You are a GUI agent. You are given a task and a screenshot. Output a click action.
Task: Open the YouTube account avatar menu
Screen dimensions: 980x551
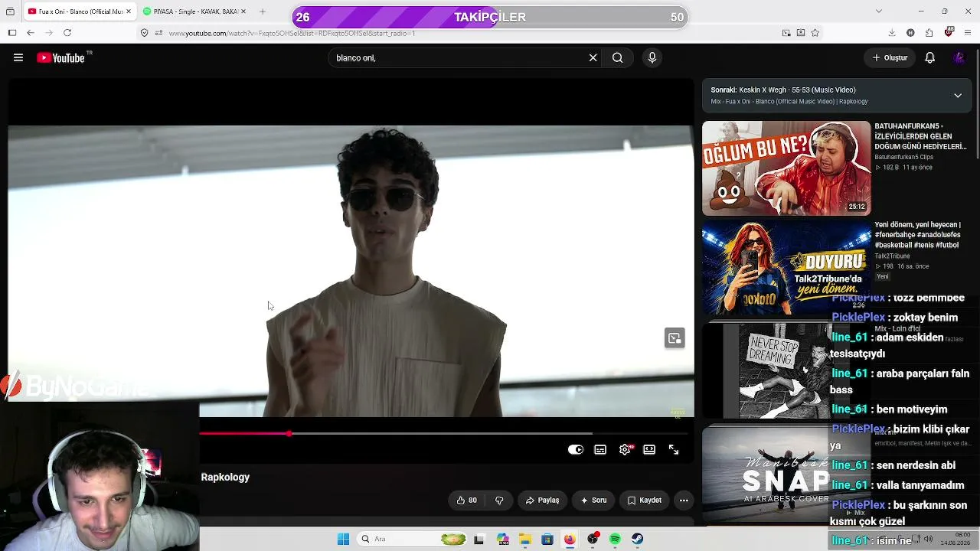[x=959, y=57]
